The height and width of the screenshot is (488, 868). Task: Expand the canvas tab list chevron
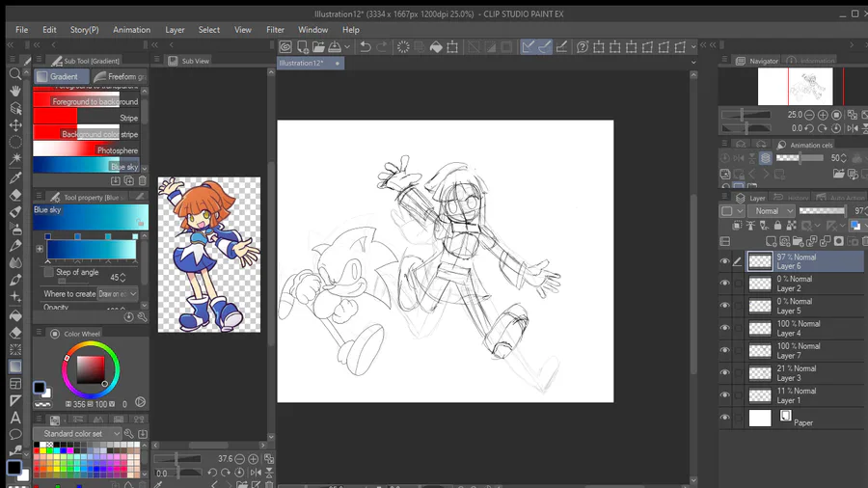point(693,63)
